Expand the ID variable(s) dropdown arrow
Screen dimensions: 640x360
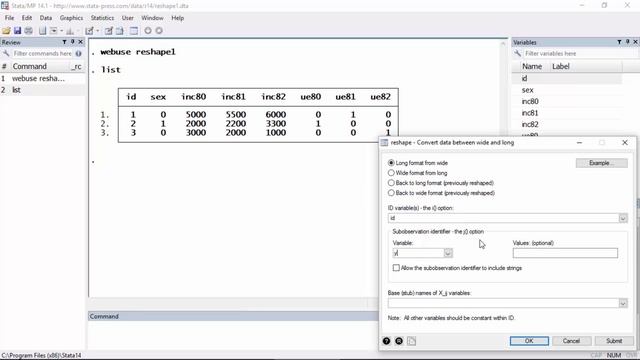[623, 218]
